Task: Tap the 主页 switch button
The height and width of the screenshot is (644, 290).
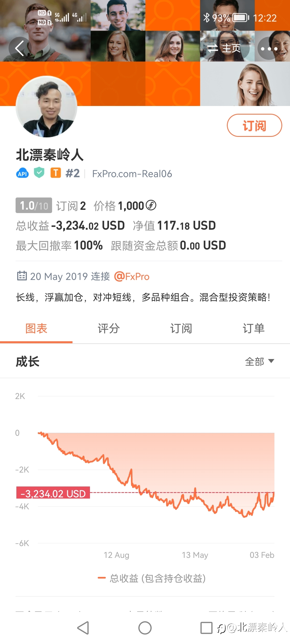Action: coord(224,49)
